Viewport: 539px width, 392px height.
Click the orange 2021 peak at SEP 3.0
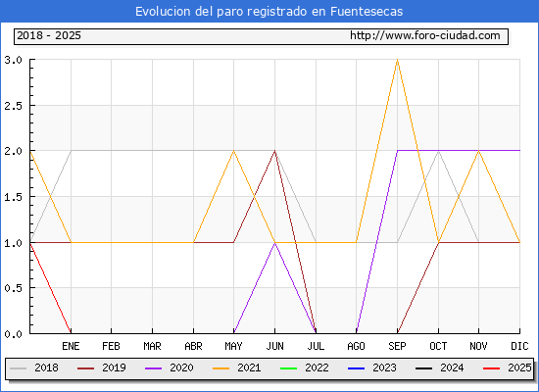[397, 60]
